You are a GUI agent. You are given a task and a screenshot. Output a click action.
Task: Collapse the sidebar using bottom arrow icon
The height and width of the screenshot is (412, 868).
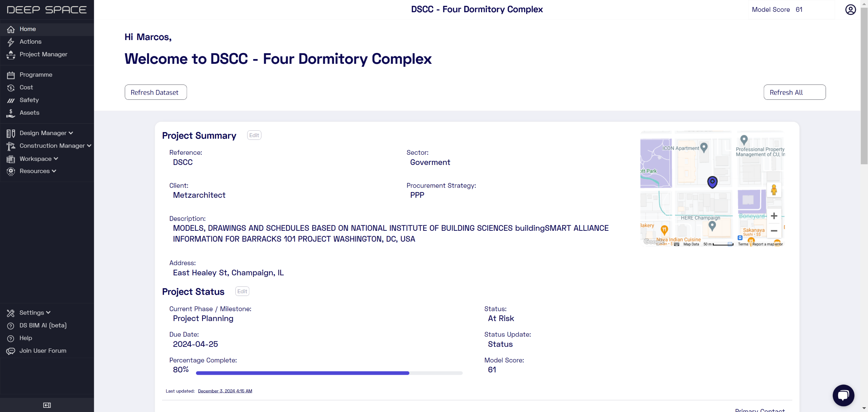click(47, 405)
